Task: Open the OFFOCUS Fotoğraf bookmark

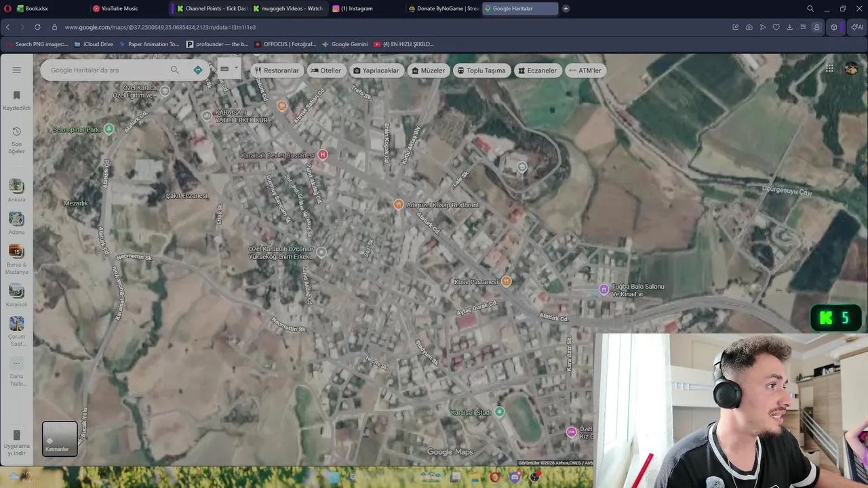Action: click(x=285, y=44)
